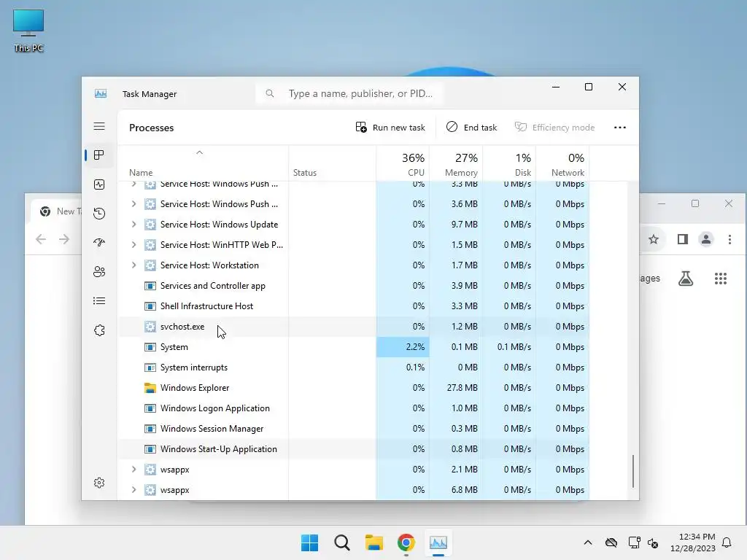747x560 pixels.
Task: Select Services and Controller app row
Action: (353, 286)
